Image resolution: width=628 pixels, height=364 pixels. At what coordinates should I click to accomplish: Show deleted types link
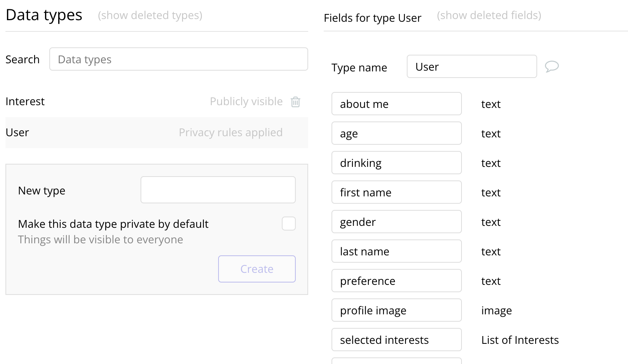click(x=150, y=15)
